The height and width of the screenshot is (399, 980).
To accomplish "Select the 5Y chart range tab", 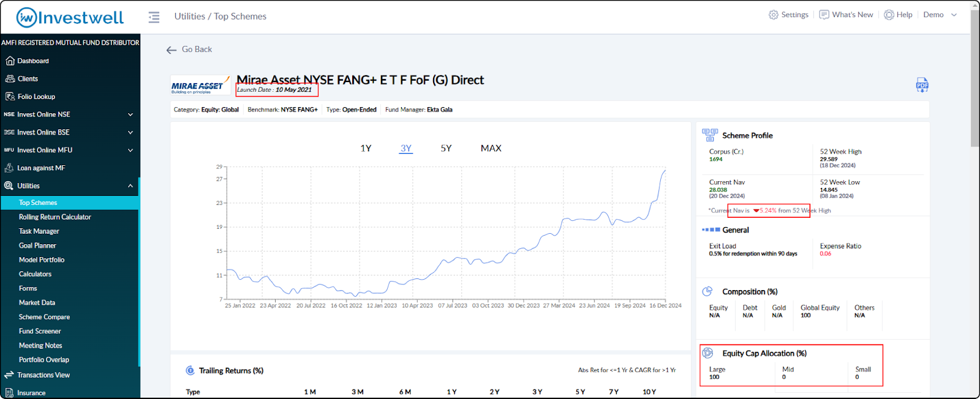I will pos(446,148).
